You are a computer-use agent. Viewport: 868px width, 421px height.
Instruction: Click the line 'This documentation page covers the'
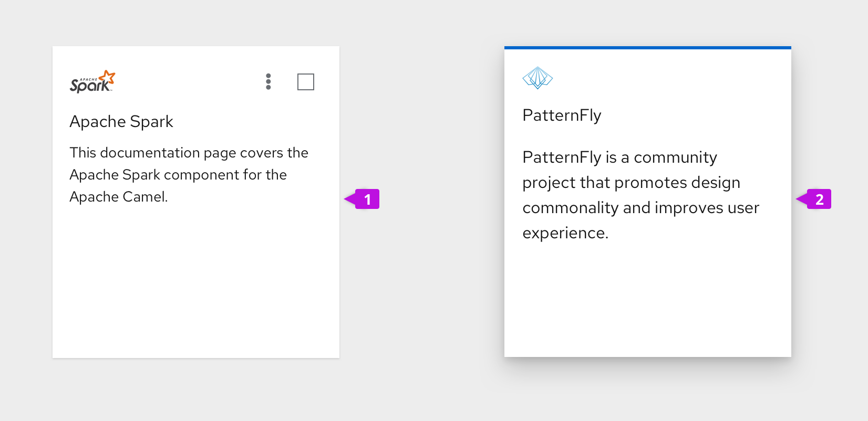[189, 153]
